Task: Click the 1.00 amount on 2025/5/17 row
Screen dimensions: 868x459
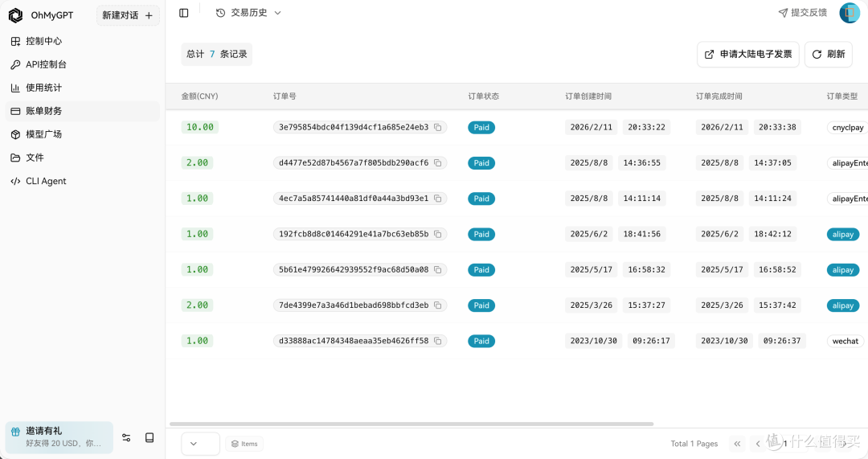Action: click(197, 269)
